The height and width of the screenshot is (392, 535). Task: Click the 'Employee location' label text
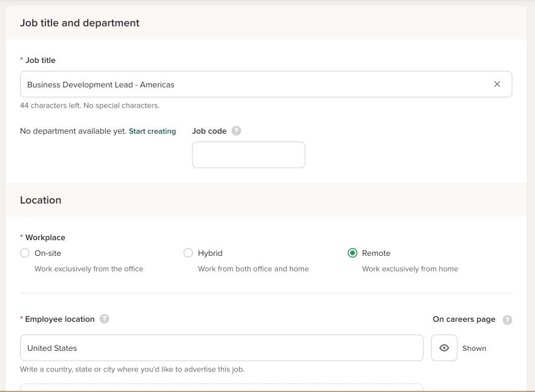(x=60, y=319)
